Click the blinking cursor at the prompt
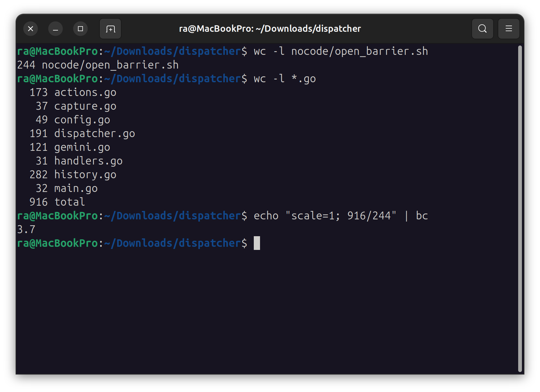This screenshot has width=540, height=392. click(x=257, y=243)
